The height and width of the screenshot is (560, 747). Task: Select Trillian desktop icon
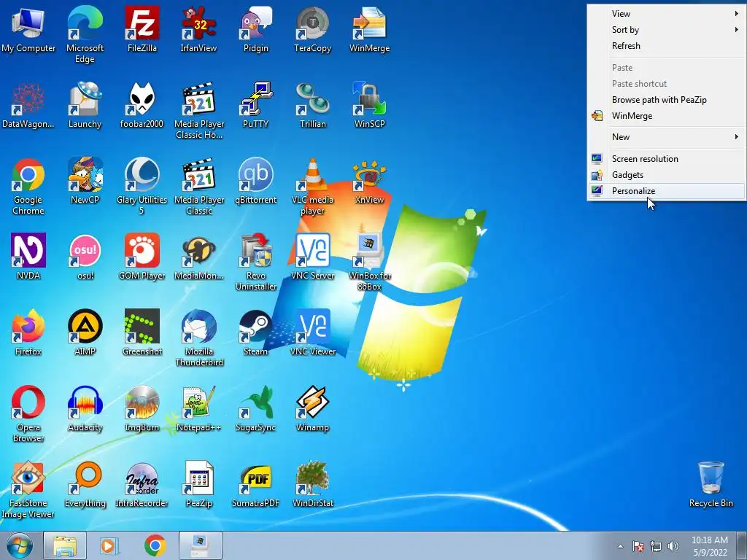[x=312, y=105]
